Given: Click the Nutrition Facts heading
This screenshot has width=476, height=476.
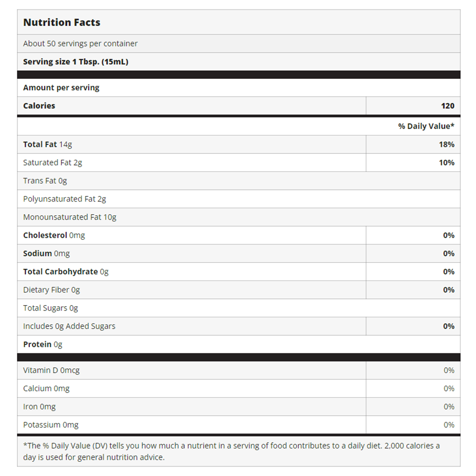Looking at the screenshot, I should click(62, 22).
